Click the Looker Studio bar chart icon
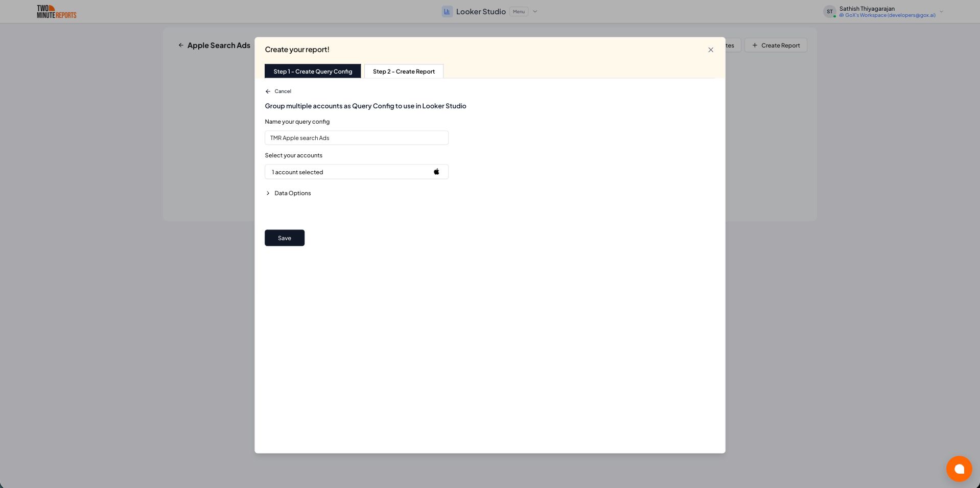This screenshot has width=980, height=488. pyautogui.click(x=447, y=11)
